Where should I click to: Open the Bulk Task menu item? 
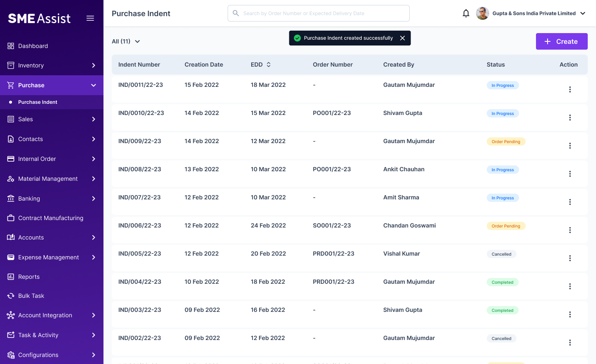[x=52, y=296]
